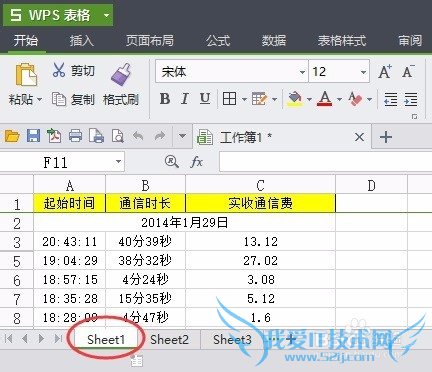Viewport: 432px width, 372px height.
Task: Open the 审阅 ribbon tab
Action: [410, 41]
